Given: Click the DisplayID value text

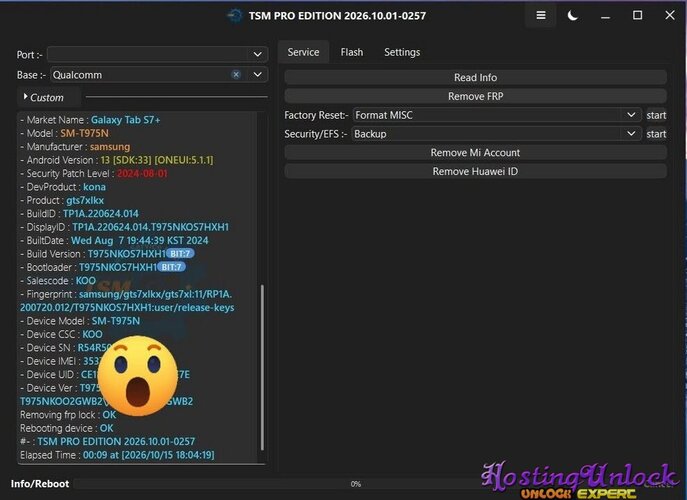Looking at the screenshot, I should (x=150, y=227).
